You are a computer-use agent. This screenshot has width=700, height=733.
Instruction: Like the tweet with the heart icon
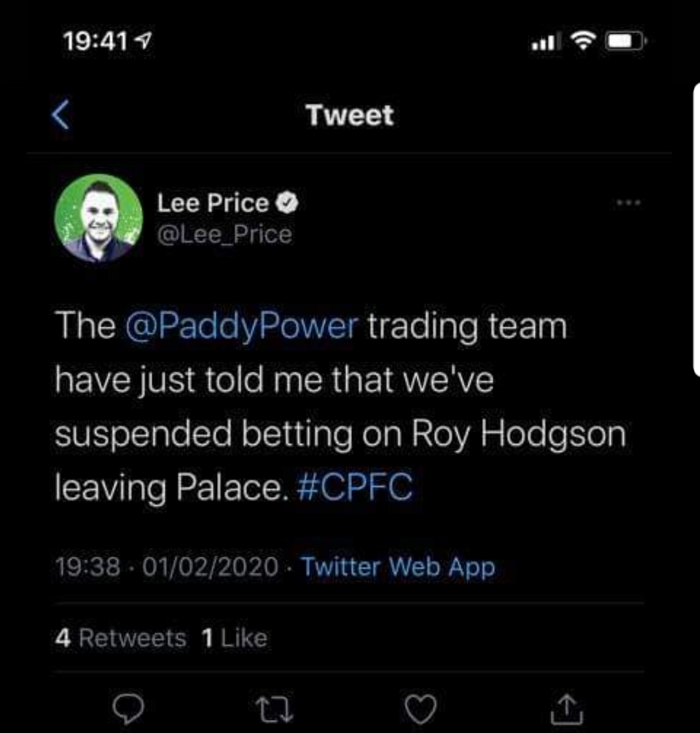[x=421, y=708]
